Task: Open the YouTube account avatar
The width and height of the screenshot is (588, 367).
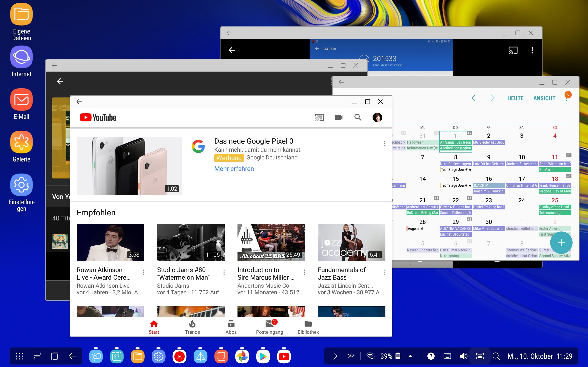Action: (377, 117)
